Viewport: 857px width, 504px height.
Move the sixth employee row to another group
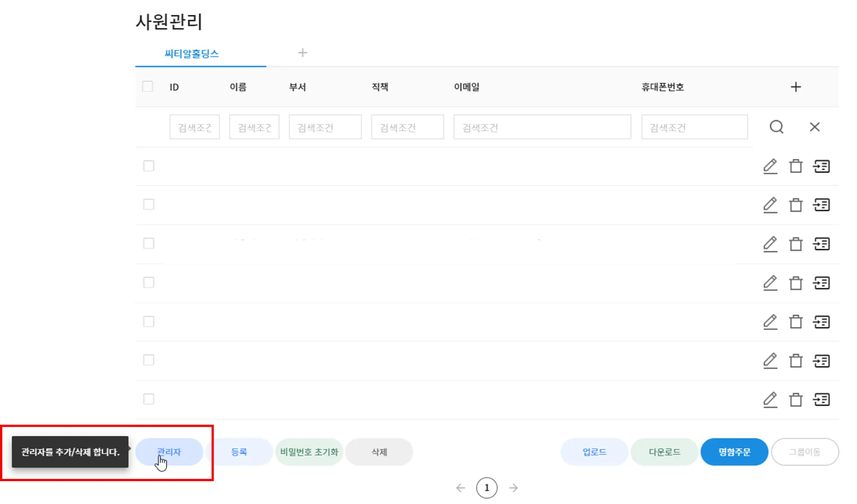(x=822, y=361)
